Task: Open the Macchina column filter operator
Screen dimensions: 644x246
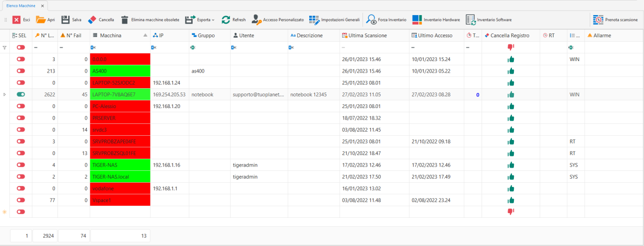Action: pyautogui.click(x=93, y=48)
